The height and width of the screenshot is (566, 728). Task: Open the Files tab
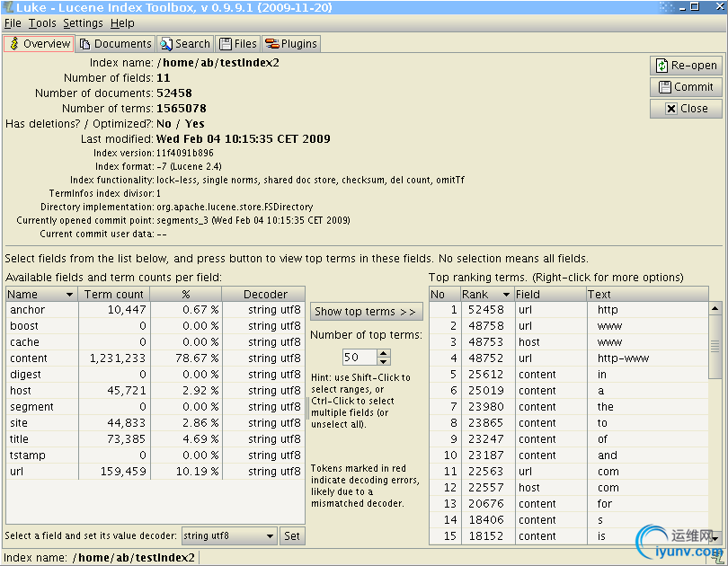coord(237,44)
